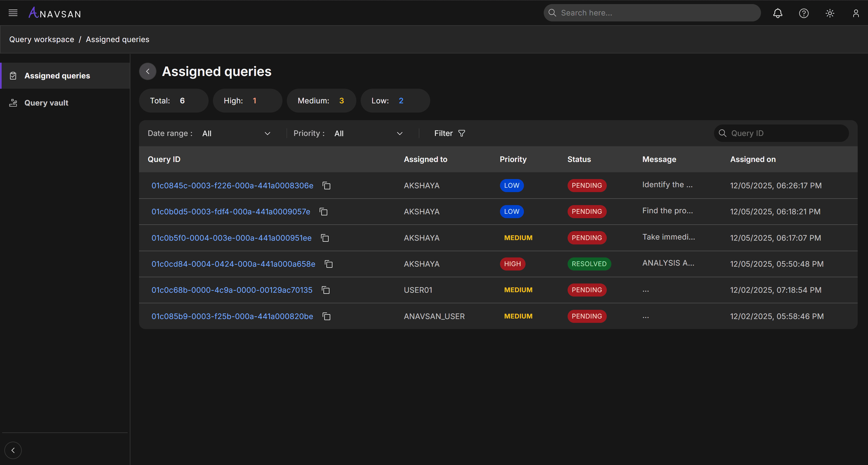This screenshot has width=868, height=465.
Task: Toggle light/dark theme sun icon
Action: coord(830,13)
